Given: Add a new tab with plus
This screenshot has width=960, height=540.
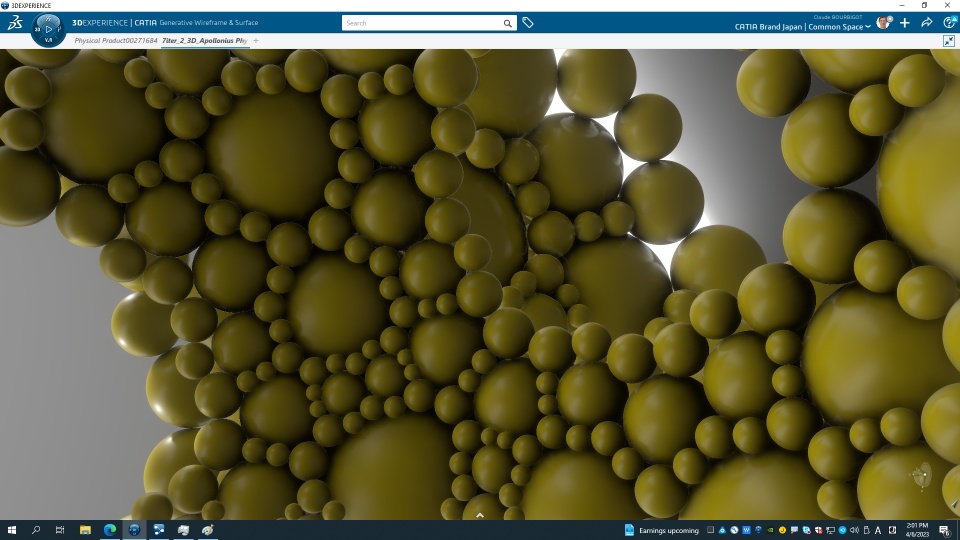Looking at the screenshot, I should pos(256,40).
